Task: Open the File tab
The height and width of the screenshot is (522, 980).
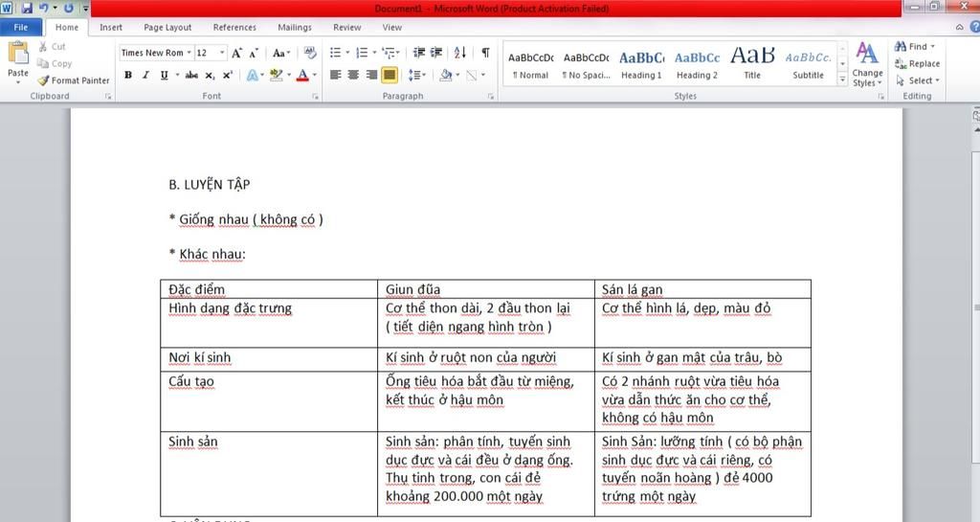Action: point(21,27)
